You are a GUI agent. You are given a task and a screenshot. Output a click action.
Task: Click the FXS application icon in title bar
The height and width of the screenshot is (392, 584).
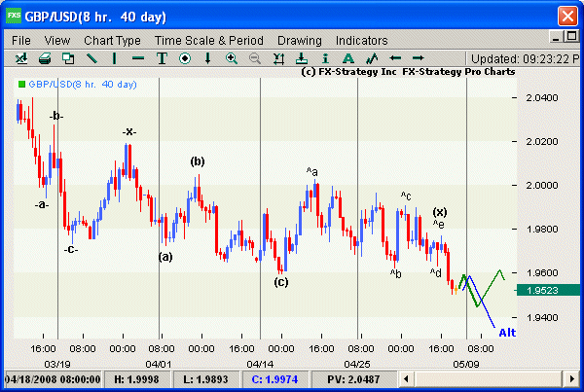pos(14,16)
